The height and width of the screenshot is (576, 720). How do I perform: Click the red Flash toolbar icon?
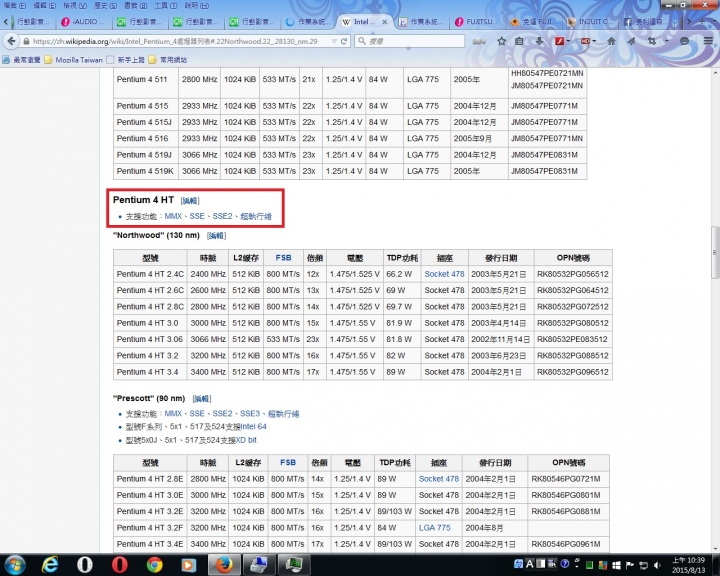pos(560,41)
